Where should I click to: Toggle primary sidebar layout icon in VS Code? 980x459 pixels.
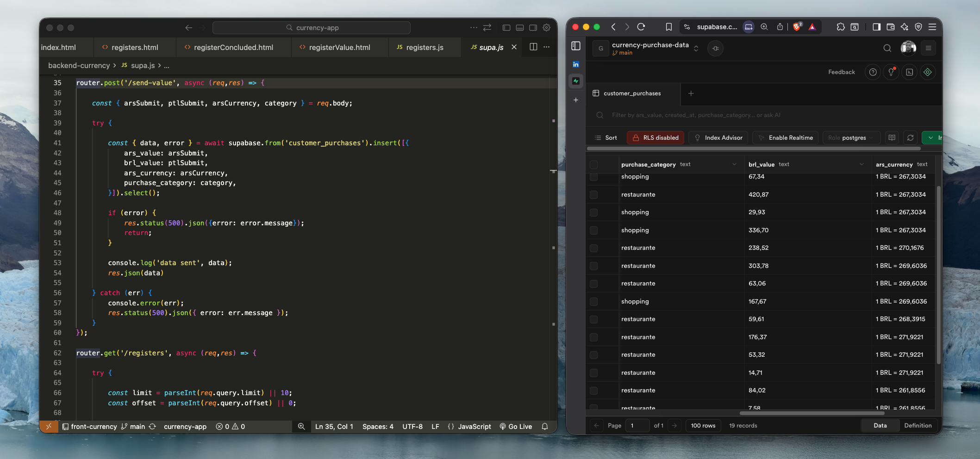(506, 28)
